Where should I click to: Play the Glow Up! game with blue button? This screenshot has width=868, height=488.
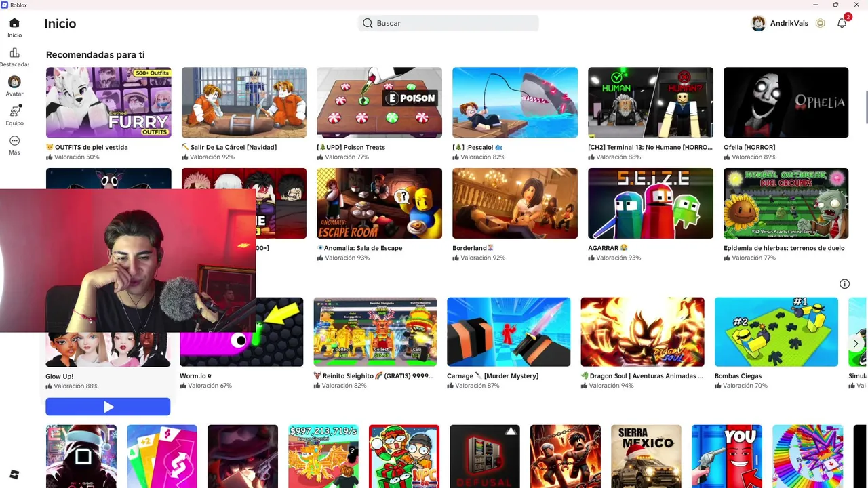click(x=108, y=407)
